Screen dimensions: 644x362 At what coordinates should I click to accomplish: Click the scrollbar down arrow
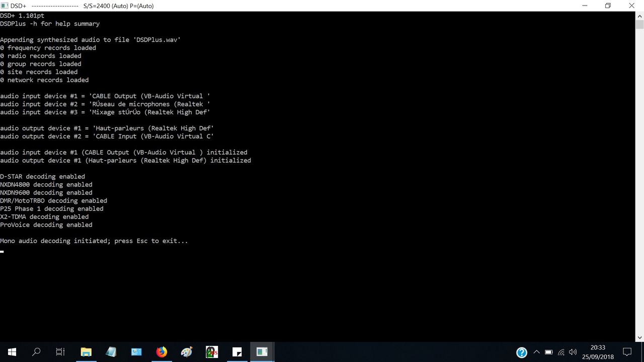click(x=639, y=337)
